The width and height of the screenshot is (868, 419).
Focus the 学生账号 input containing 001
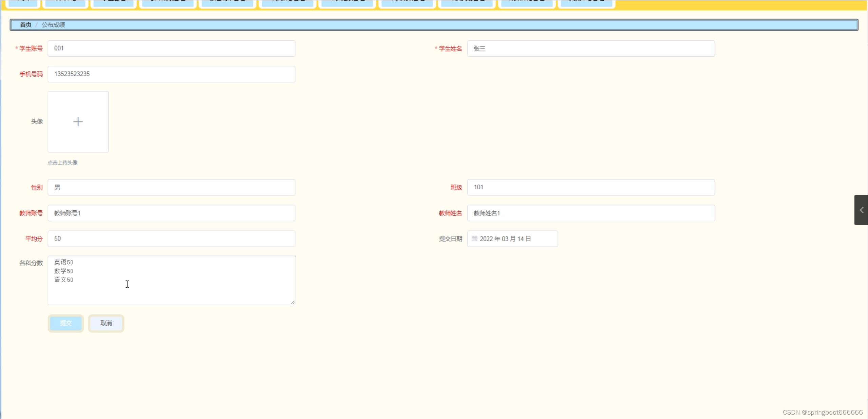(171, 49)
